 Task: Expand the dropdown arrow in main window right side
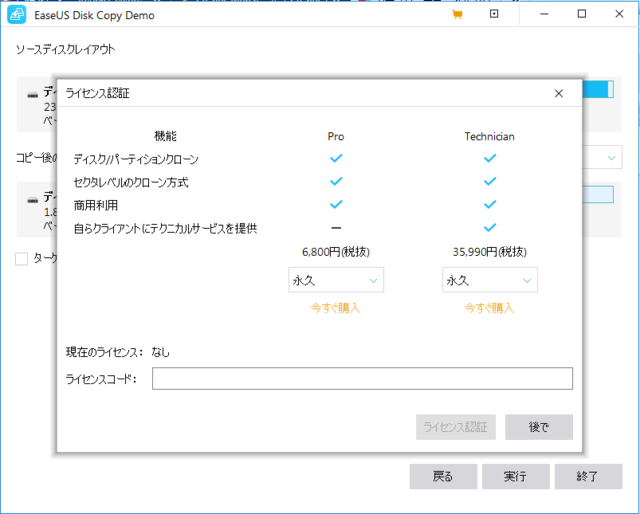[611, 158]
